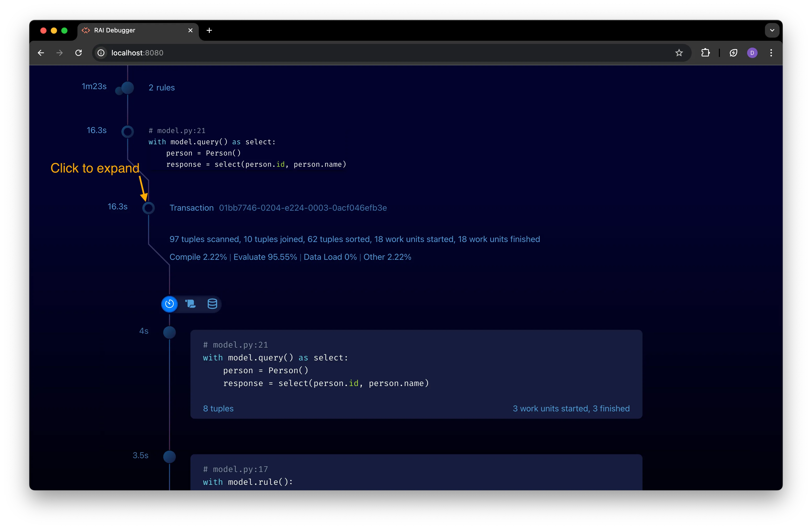
Task: Close the RAI Debugger tab
Action: pyautogui.click(x=190, y=30)
